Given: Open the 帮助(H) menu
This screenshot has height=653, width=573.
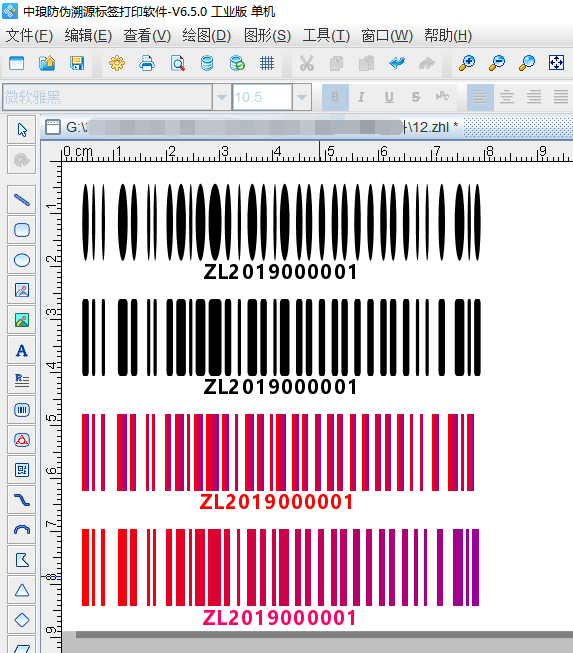Looking at the screenshot, I should click(448, 36).
